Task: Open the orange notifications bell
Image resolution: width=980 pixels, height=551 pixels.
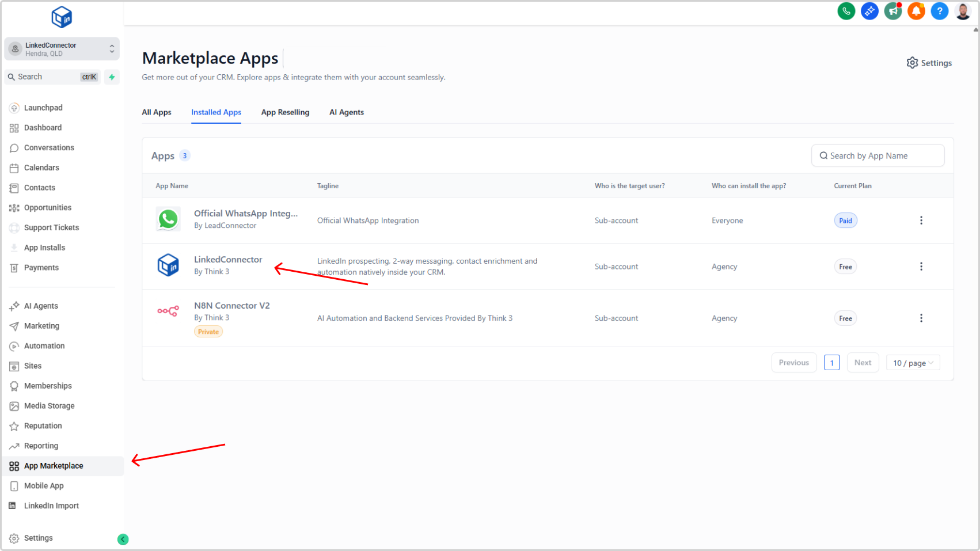Action: tap(916, 11)
